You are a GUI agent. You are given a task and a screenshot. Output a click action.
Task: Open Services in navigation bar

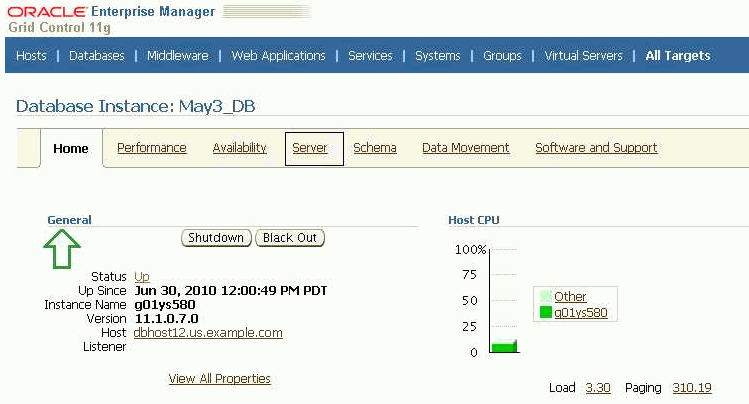coord(370,55)
